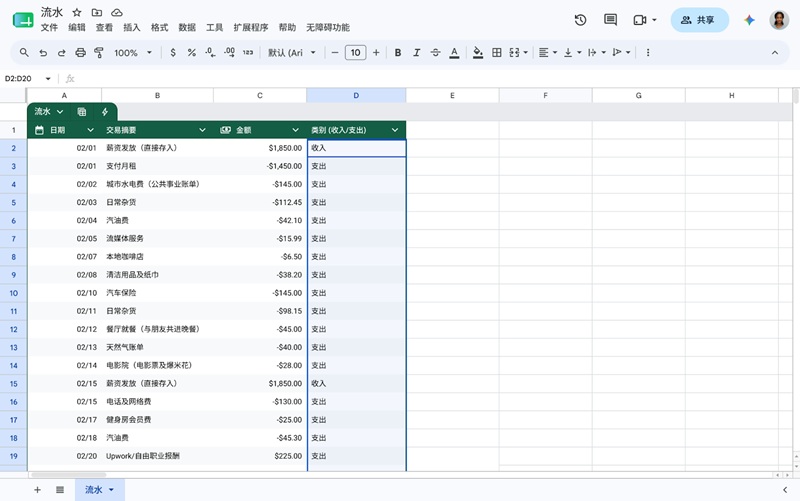Start a Meet call camera icon
This screenshot has height=501, width=800.
pyautogui.click(x=640, y=20)
